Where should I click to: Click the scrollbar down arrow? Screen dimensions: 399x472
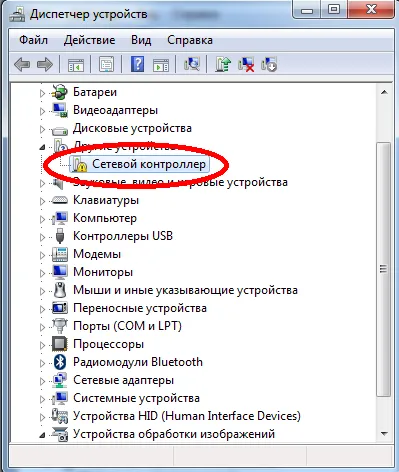pyautogui.click(x=384, y=434)
